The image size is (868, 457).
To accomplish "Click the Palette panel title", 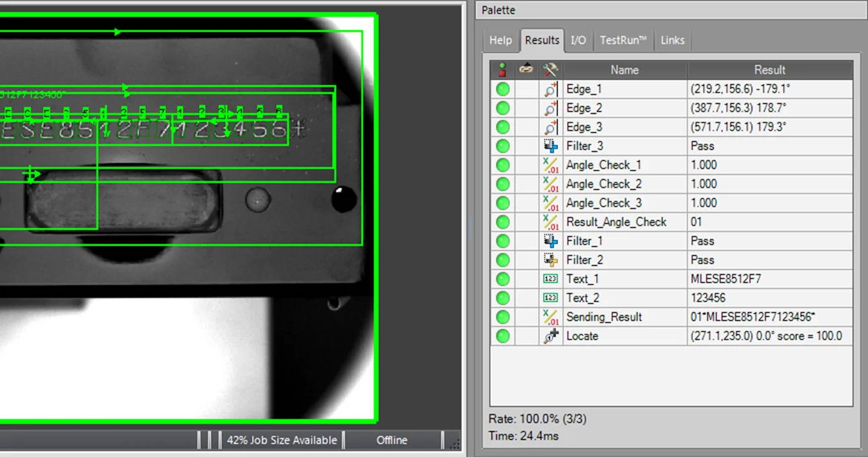I will point(498,11).
